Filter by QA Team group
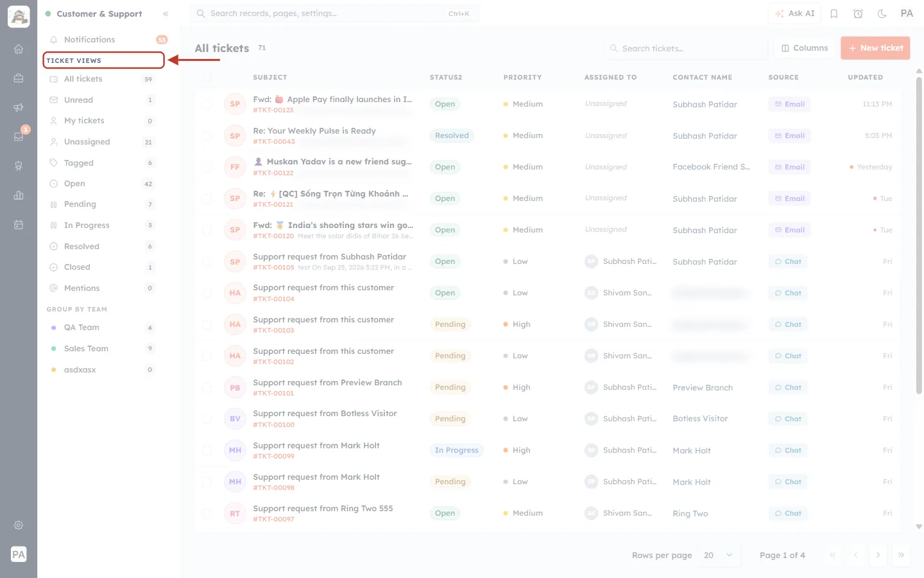924x578 pixels. click(x=103, y=328)
